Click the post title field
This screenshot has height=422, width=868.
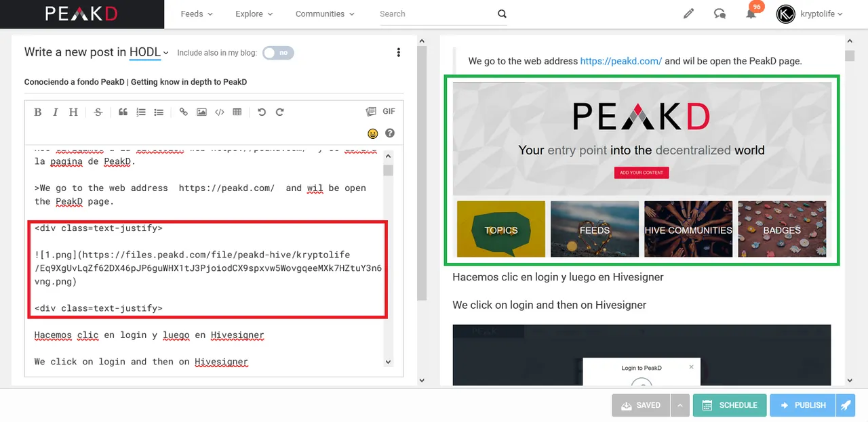(214, 82)
